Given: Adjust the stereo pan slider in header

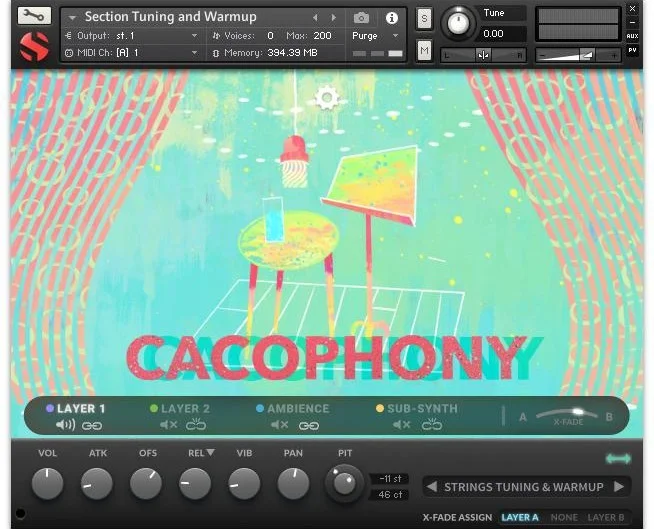Looking at the screenshot, I should pyautogui.click(x=484, y=55).
